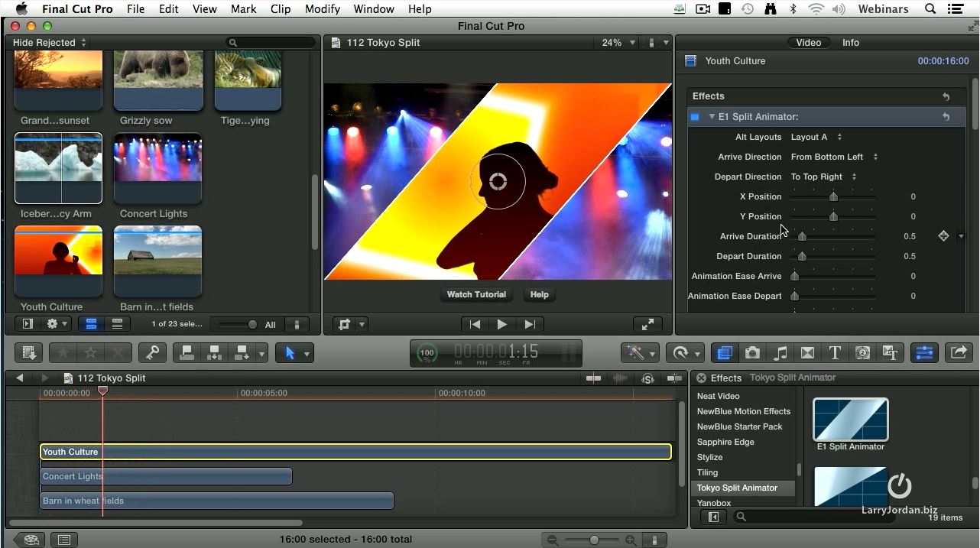Enter full-screen viewer playback
The height and width of the screenshot is (548, 980).
coord(647,324)
